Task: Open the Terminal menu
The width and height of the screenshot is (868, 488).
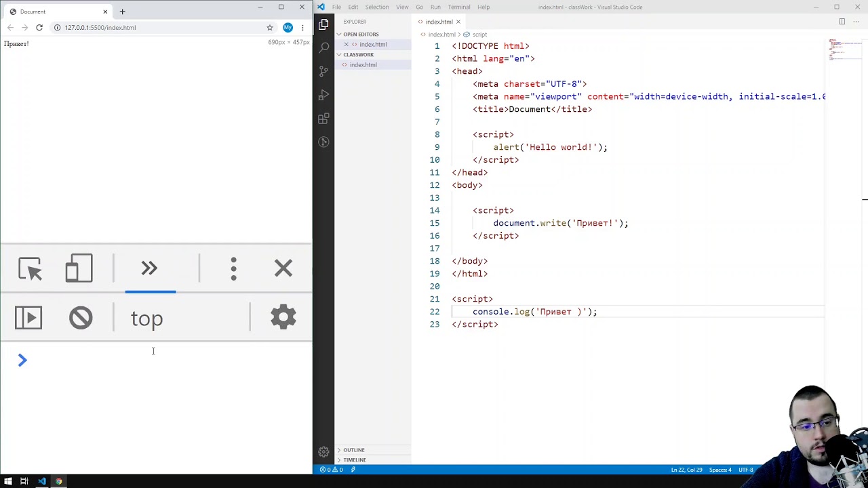Action: [x=459, y=7]
